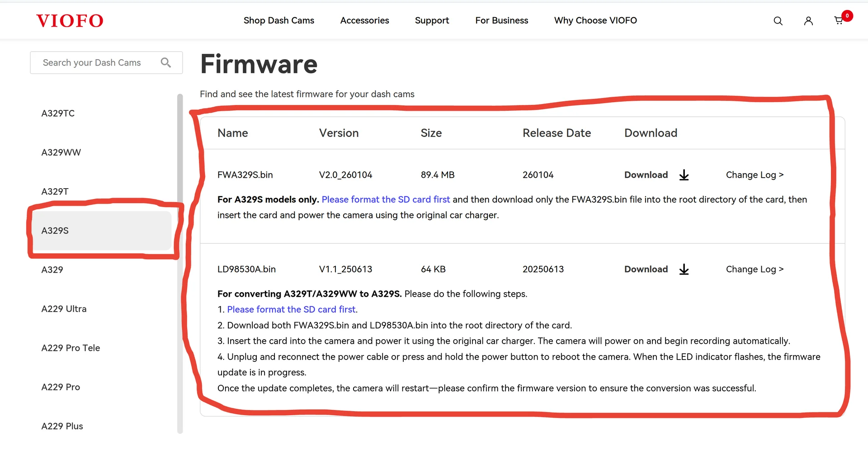Screen dimensions: 868x450
Task: Click Download text for LD98530A.bin
Action: pyautogui.click(x=646, y=269)
